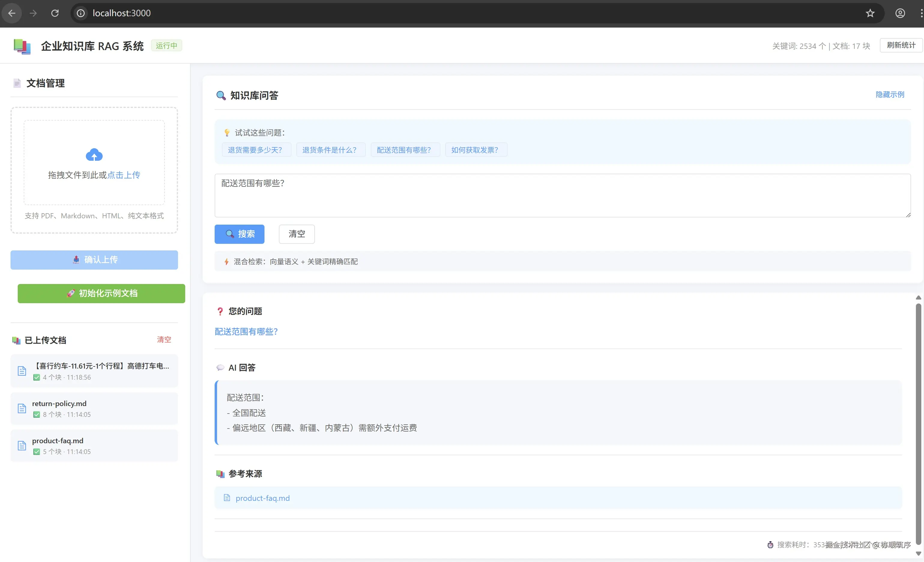Click the cloud upload icon
This screenshot has width=924, height=562.
coord(94,155)
